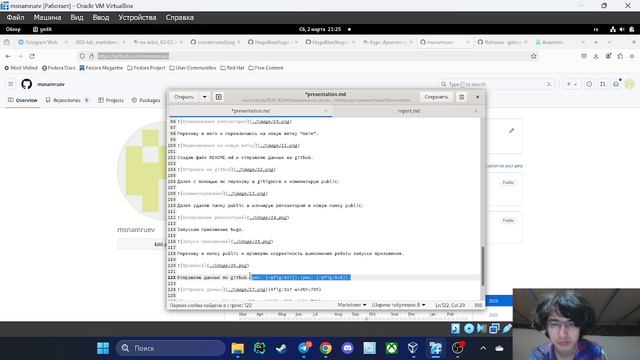
Task: Close the *presentation.md tab
Action: click(326, 111)
